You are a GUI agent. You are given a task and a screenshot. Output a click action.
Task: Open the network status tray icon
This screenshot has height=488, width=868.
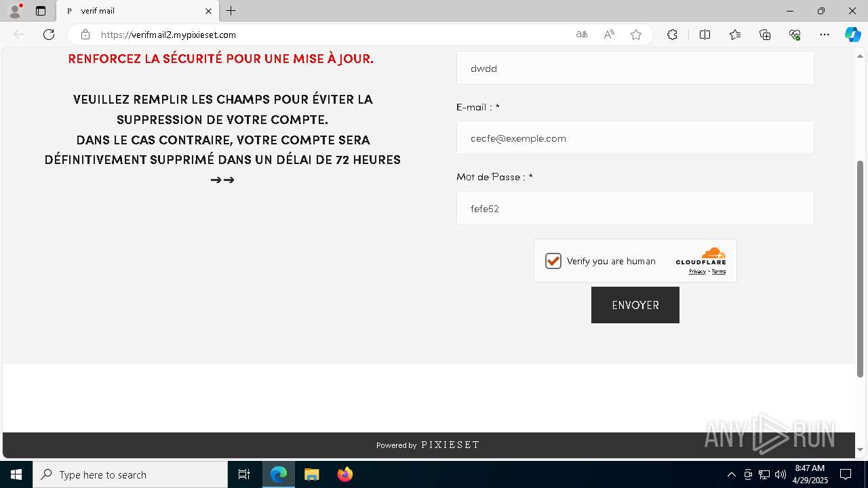pos(764,474)
